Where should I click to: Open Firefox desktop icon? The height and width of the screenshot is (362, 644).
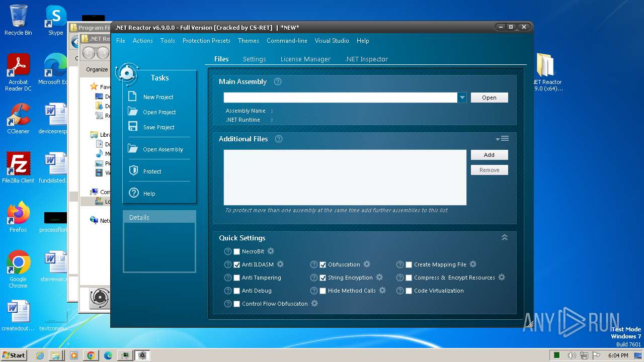tap(18, 217)
